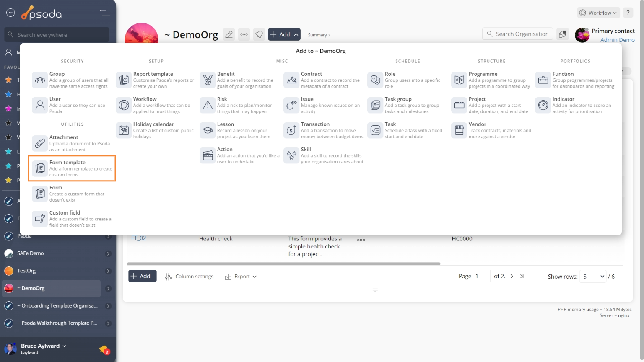Click the back arrow icon beside Psoda logo
Image resolution: width=644 pixels, height=362 pixels.
point(10,13)
